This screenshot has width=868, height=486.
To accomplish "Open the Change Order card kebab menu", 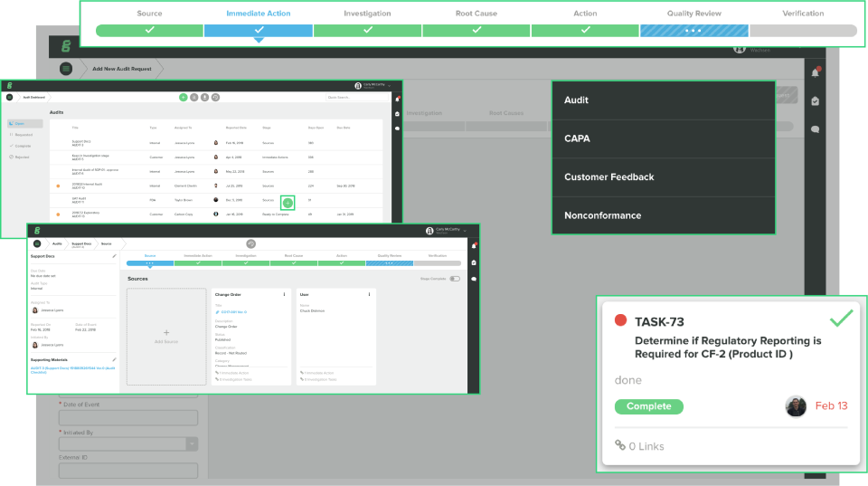I will [x=285, y=295].
